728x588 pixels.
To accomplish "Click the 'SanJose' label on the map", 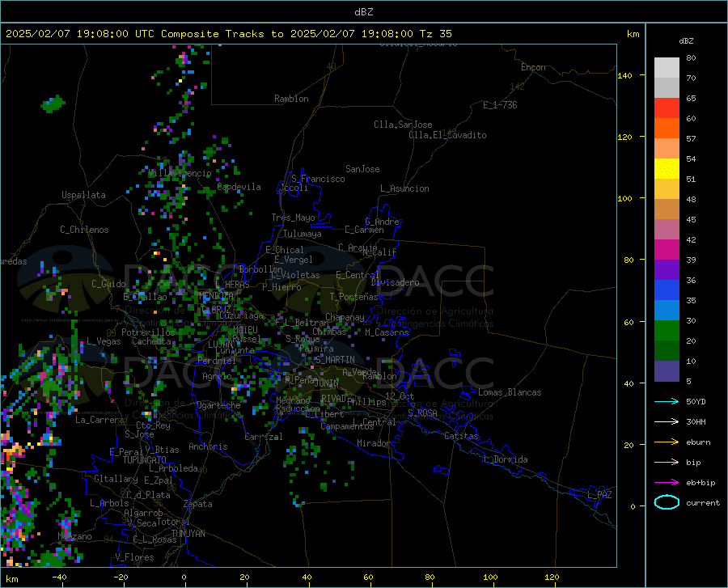I will pos(362,169).
